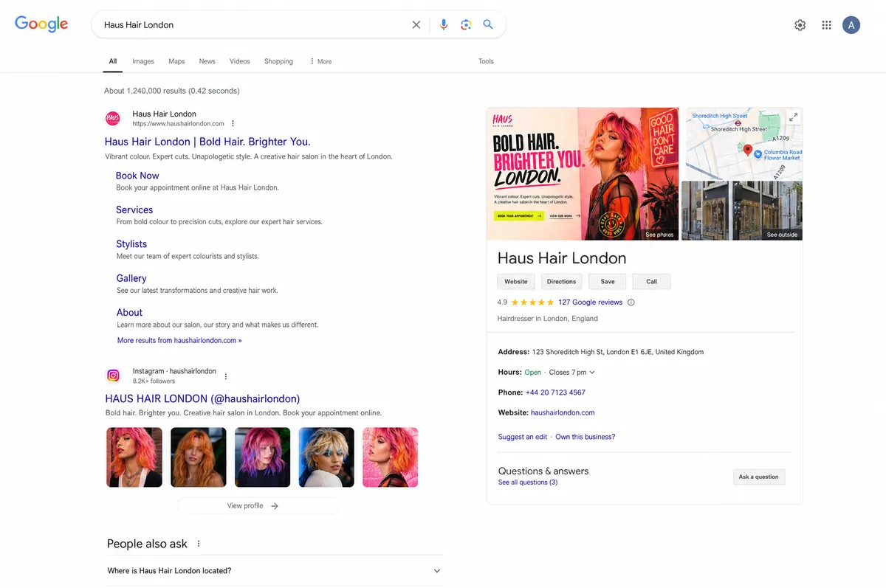Open Google settings gear icon
This screenshot has width=886, height=588.
pyautogui.click(x=800, y=25)
